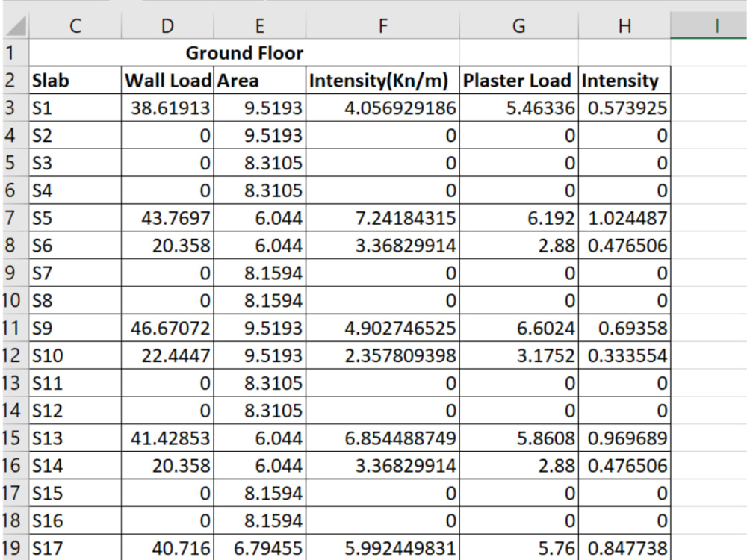Click the 'Plaster Load' header cell
This screenshot has width=747, height=560.
click(x=519, y=81)
